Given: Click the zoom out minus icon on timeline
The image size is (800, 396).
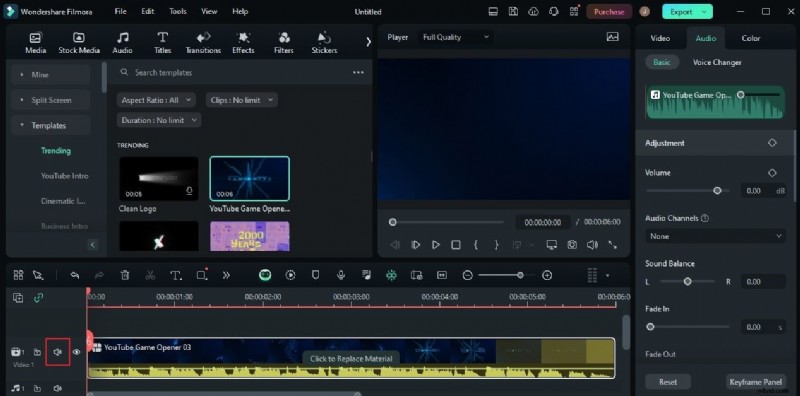Looking at the screenshot, I should pyautogui.click(x=467, y=276).
